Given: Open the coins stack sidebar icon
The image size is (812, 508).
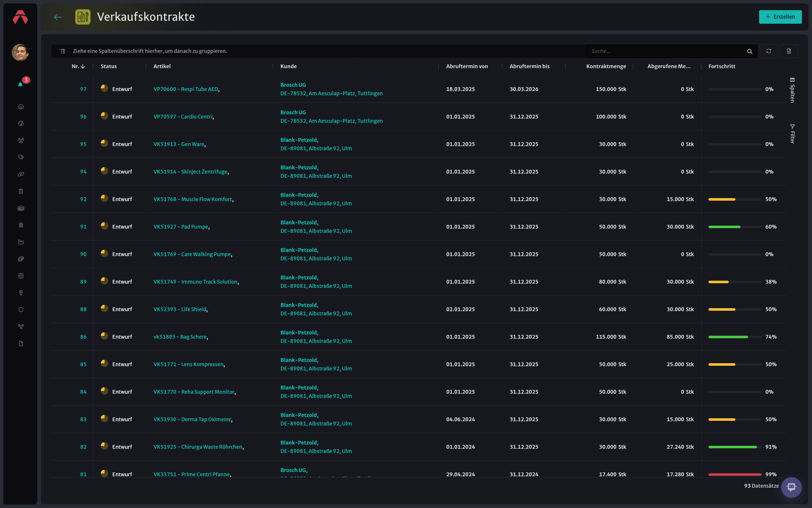Looking at the screenshot, I should (x=21, y=259).
